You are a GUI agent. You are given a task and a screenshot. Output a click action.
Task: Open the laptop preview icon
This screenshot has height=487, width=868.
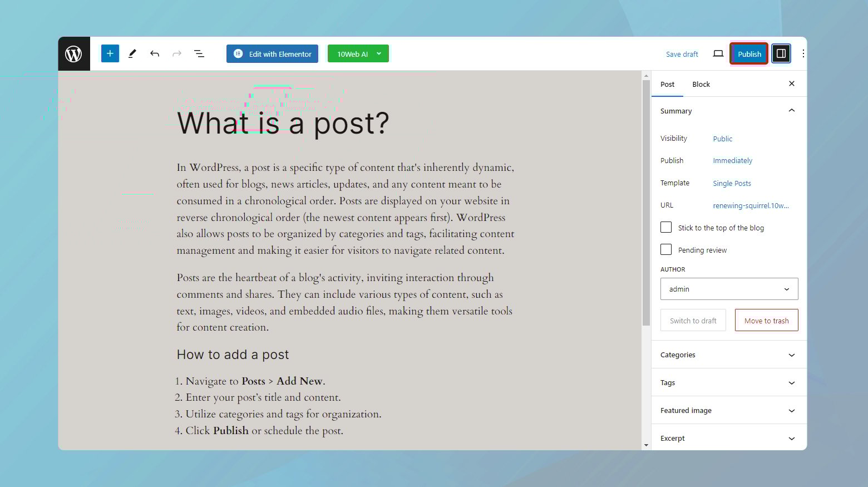click(718, 54)
